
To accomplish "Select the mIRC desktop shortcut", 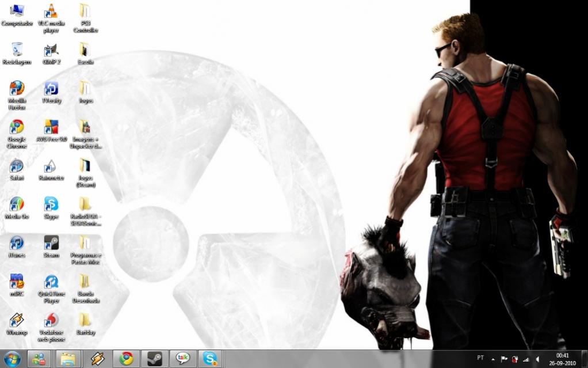I will (17, 286).
